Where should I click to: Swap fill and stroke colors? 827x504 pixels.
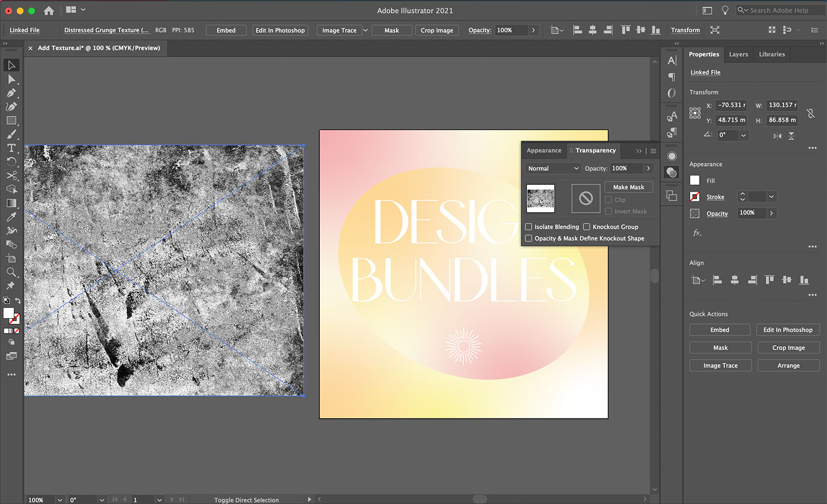click(18, 301)
